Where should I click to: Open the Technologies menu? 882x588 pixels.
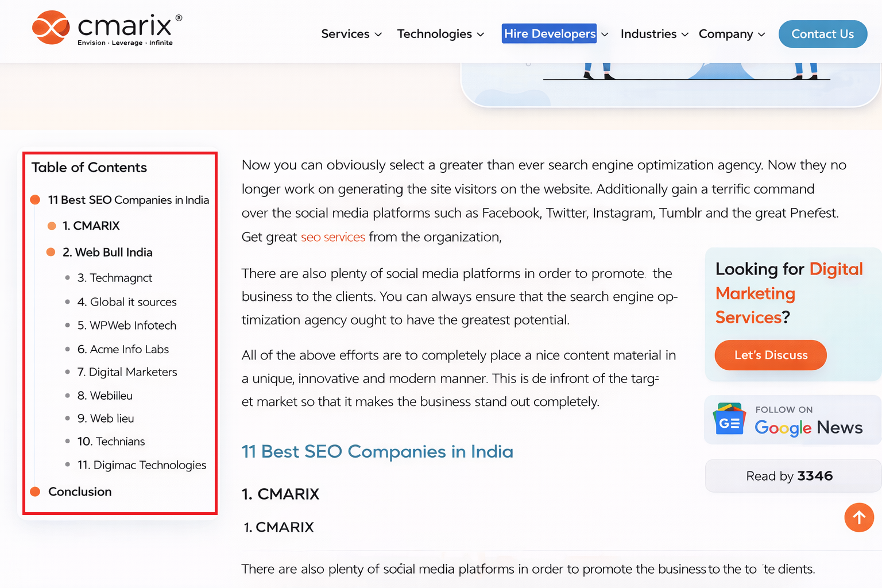435,34
